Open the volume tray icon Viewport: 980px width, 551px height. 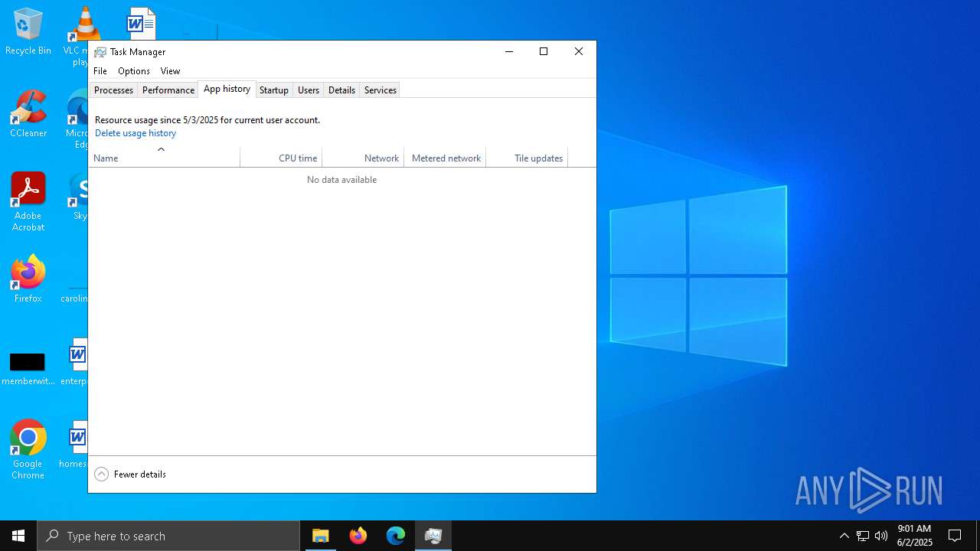[881, 536]
